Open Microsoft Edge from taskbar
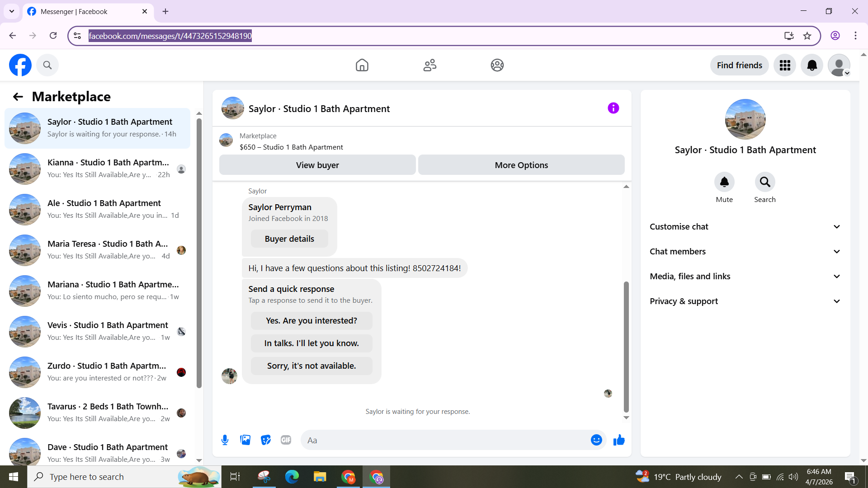The image size is (868, 488). click(x=292, y=477)
